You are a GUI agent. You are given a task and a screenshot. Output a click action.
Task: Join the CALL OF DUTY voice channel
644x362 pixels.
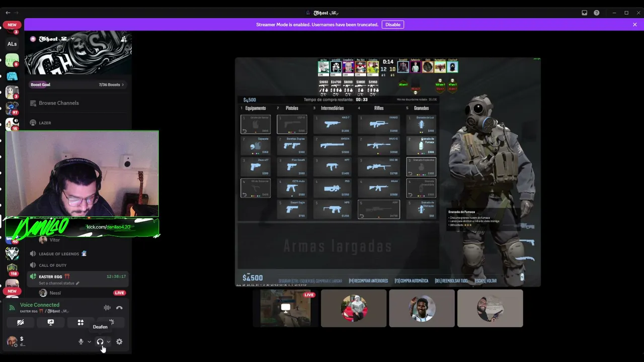78,265
